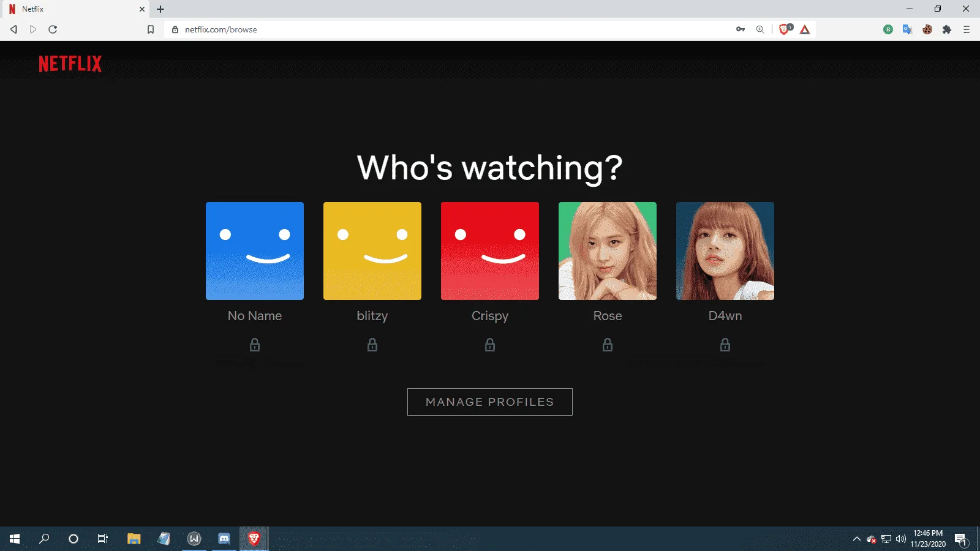Go back with the browser back arrow
The width and height of the screenshot is (980, 551).
click(x=13, y=29)
